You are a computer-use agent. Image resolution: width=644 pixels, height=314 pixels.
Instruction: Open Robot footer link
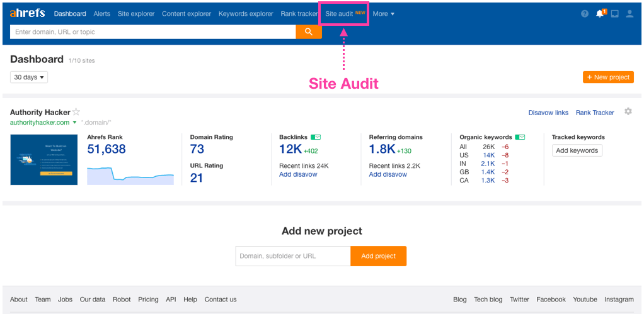tap(122, 300)
